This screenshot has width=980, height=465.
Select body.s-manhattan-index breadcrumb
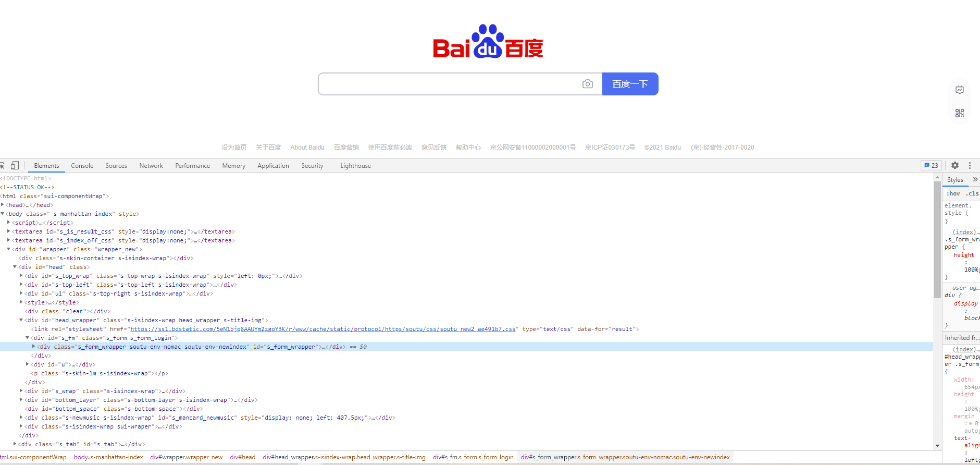tap(108, 457)
